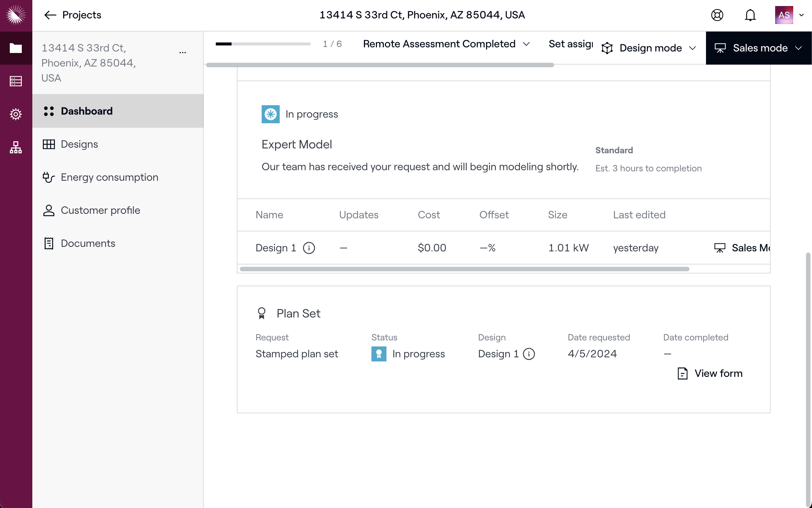Open the settings gear icon in left rail
This screenshot has height=508, width=812.
pos(16,114)
